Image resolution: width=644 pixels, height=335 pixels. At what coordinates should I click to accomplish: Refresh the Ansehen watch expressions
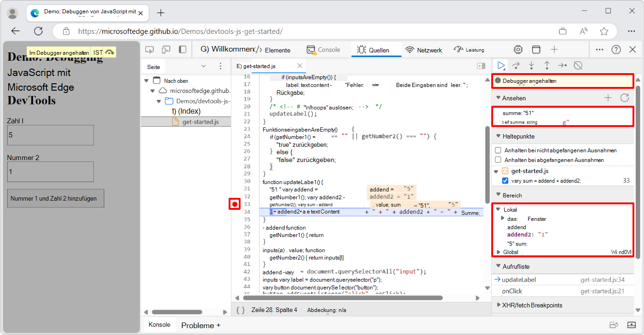(624, 98)
